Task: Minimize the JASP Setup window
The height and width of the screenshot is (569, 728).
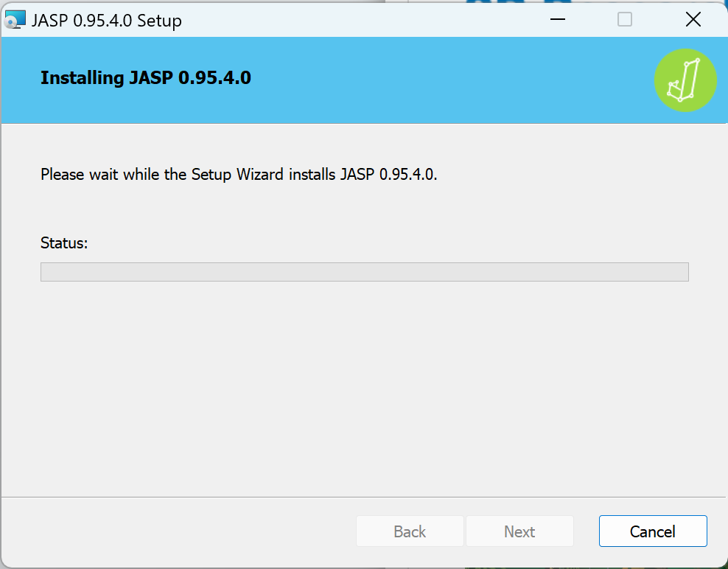Action: tap(558, 20)
